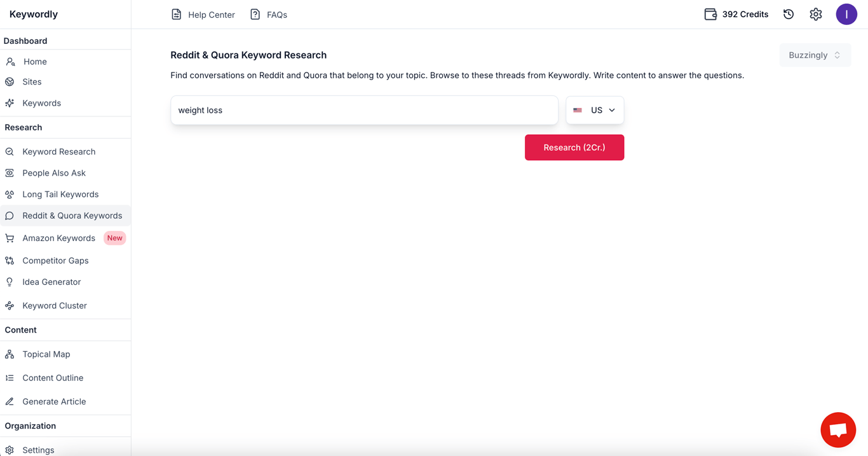Image resolution: width=868 pixels, height=456 pixels.
Task: Open the Amazon Keywords cart icon
Action: 9,238
